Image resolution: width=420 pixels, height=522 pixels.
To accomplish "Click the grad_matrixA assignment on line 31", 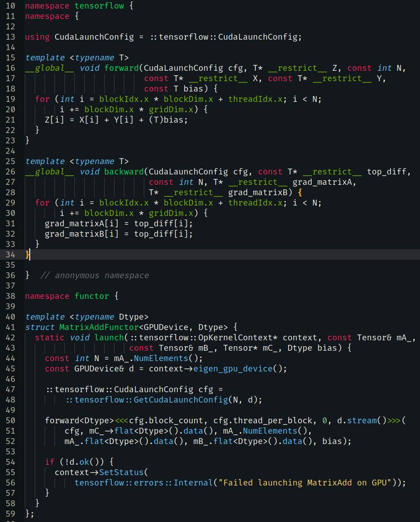I will [x=72, y=223].
